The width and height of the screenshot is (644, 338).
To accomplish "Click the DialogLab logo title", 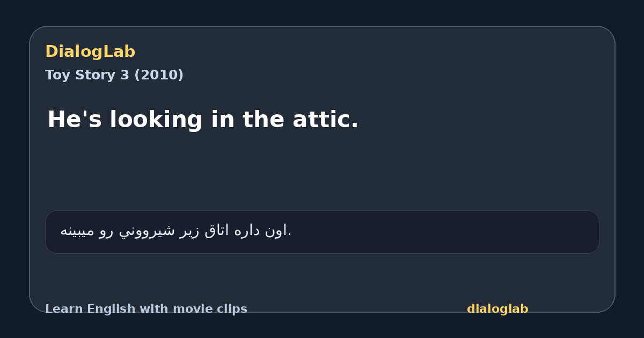I will 90,52.
